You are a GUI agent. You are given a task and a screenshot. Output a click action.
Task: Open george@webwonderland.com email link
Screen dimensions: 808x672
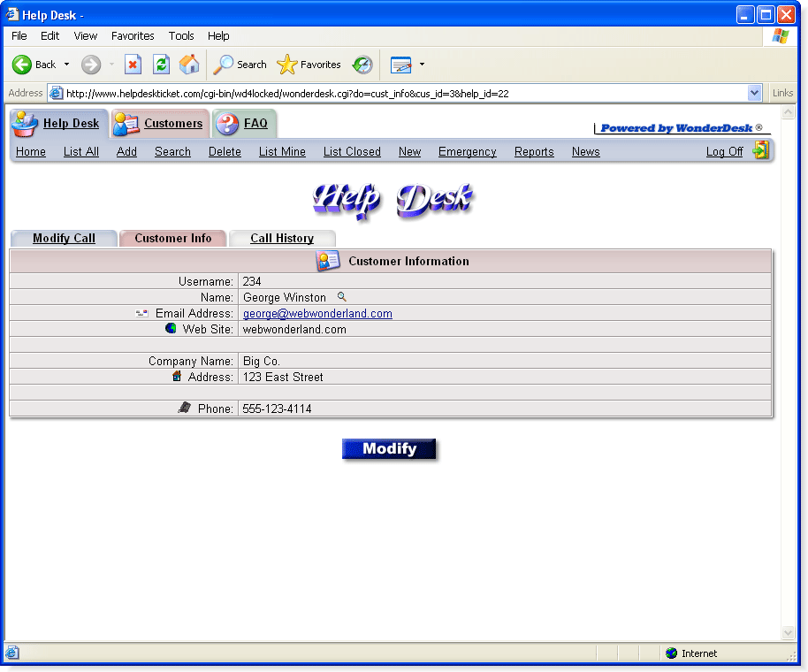[317, 313]
